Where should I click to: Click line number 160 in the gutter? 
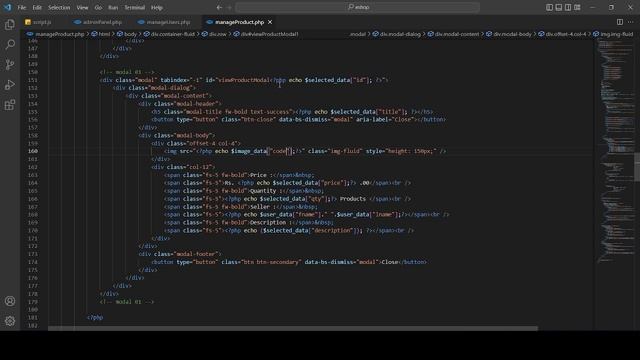33,151
